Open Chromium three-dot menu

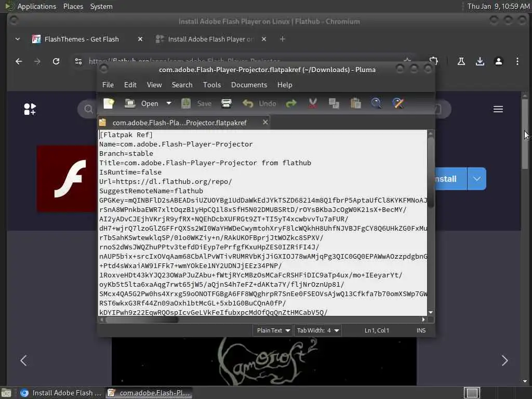pyautogui.click(x=517, y=61)
